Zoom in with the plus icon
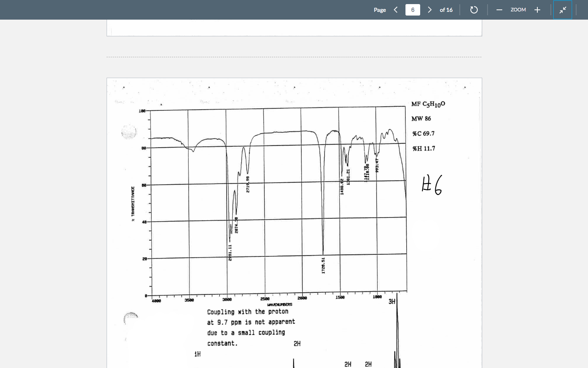 537,10
